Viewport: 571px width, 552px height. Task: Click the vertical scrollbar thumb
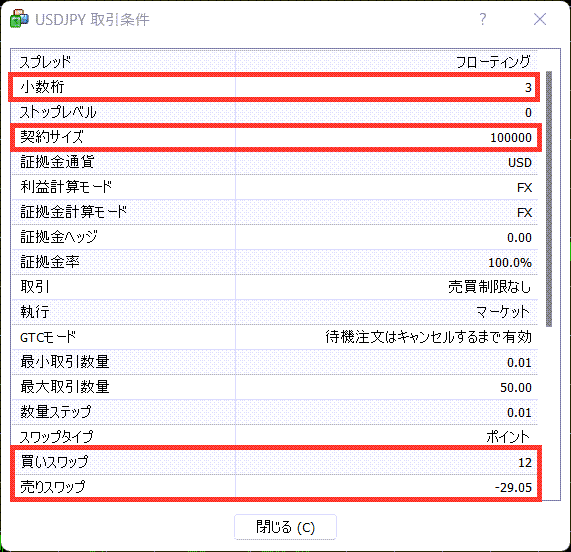(549, 199)
